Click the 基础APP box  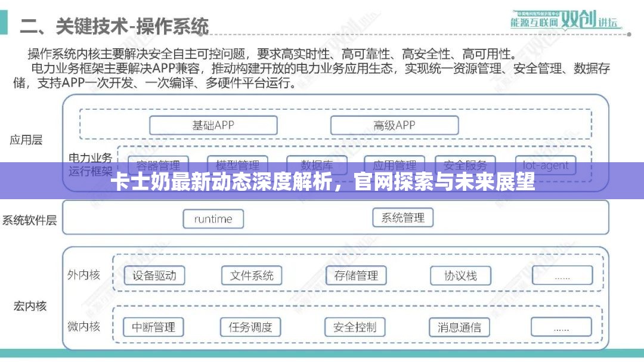[213, 125]
